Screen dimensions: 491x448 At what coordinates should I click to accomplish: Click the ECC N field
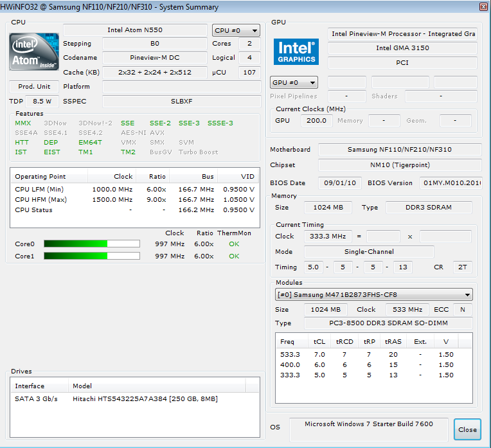click(463, 310)
